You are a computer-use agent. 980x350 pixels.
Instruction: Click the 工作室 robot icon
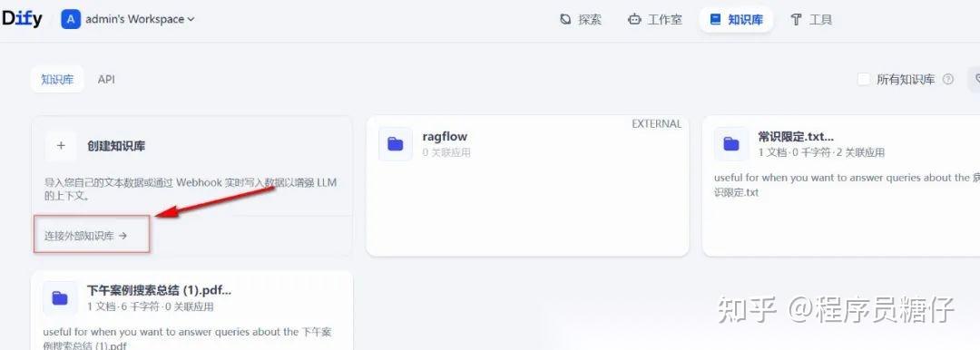pos(634,19)
